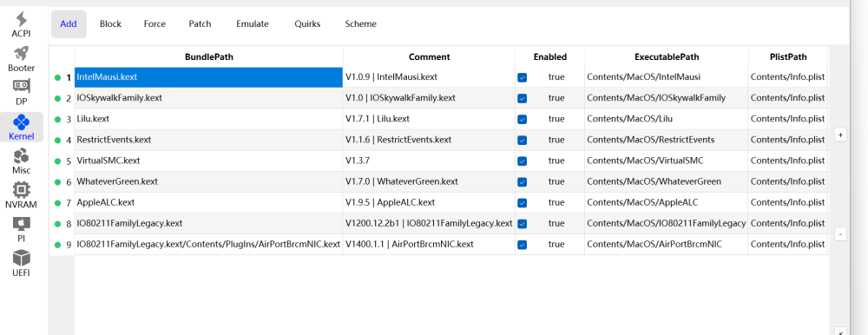This screenshot has width=868, height=335.
Task: Click green status dot for IntelMausi.kext
Action: pos(57,77)
